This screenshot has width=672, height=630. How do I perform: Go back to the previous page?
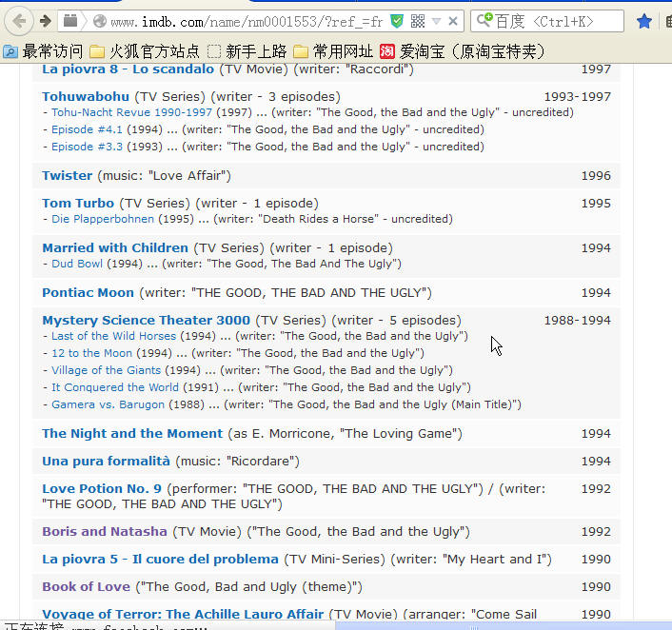(x=18, y=21)
